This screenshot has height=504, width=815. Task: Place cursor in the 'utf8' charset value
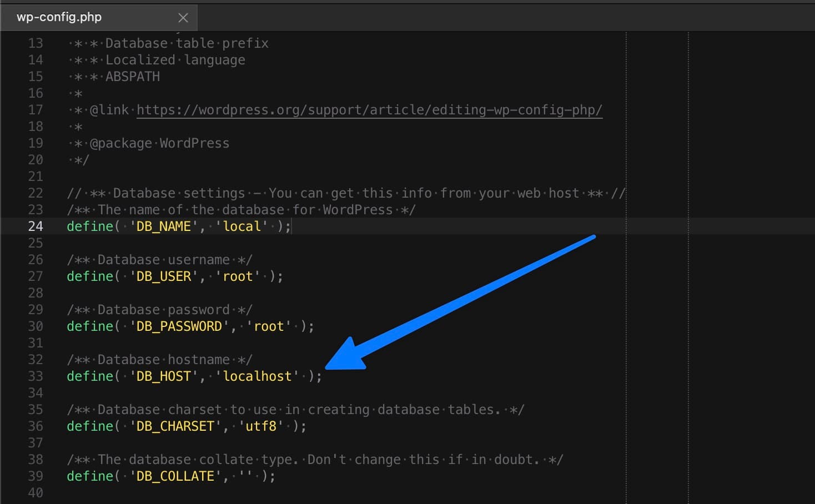click(x=261, y=426)
